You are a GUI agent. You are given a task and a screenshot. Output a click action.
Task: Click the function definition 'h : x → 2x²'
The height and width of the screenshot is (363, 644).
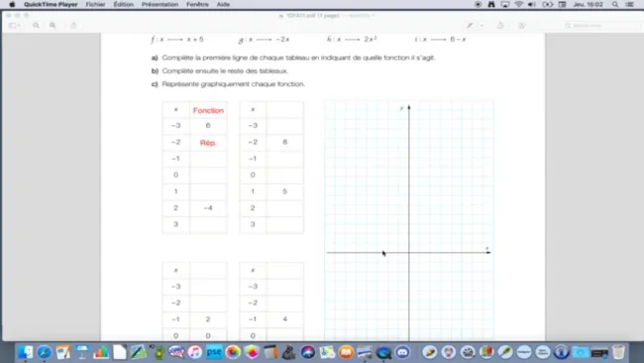click(x=352, y=40)
